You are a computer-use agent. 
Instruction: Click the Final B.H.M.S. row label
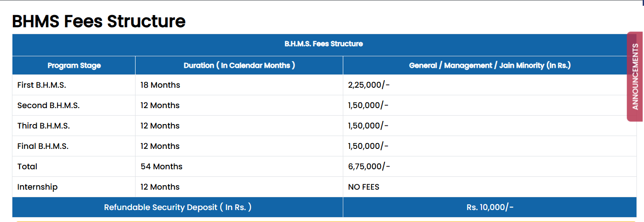click(43, 146)
